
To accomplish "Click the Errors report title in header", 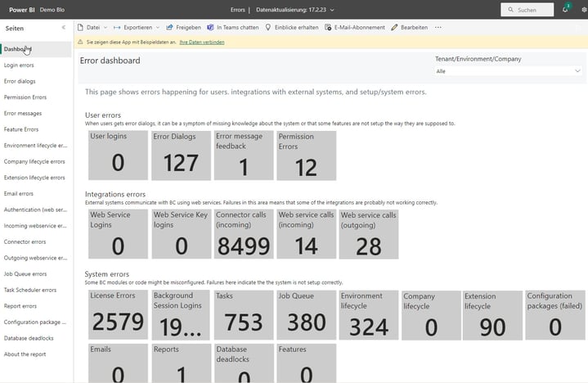I will (238, 10).
